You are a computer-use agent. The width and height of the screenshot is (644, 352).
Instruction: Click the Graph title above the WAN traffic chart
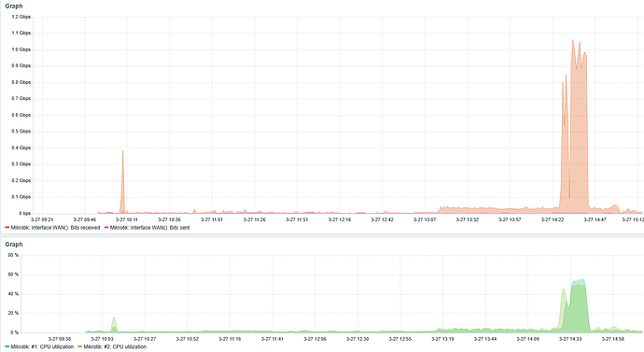tap(14, 7)
